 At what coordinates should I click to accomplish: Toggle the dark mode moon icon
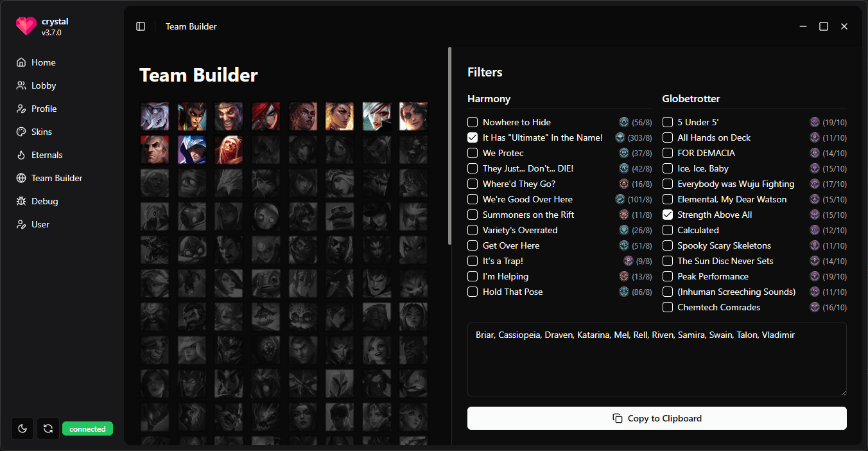(x=22, y=429)
